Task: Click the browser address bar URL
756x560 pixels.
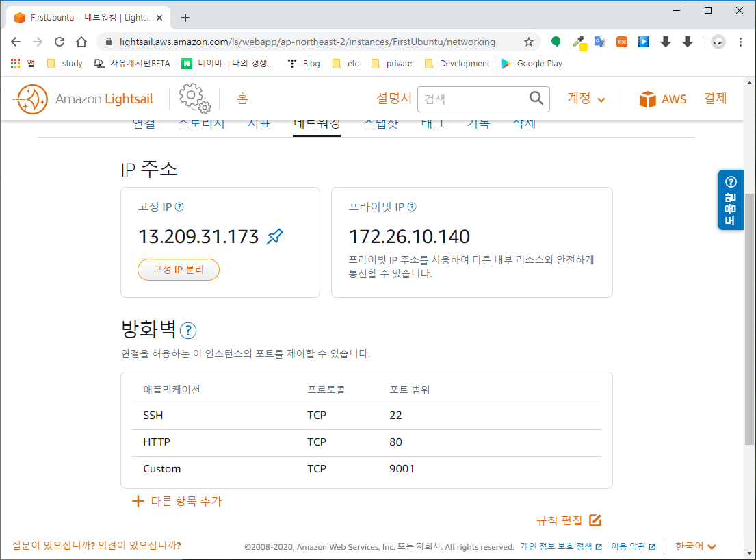Action: pos(307,42)
